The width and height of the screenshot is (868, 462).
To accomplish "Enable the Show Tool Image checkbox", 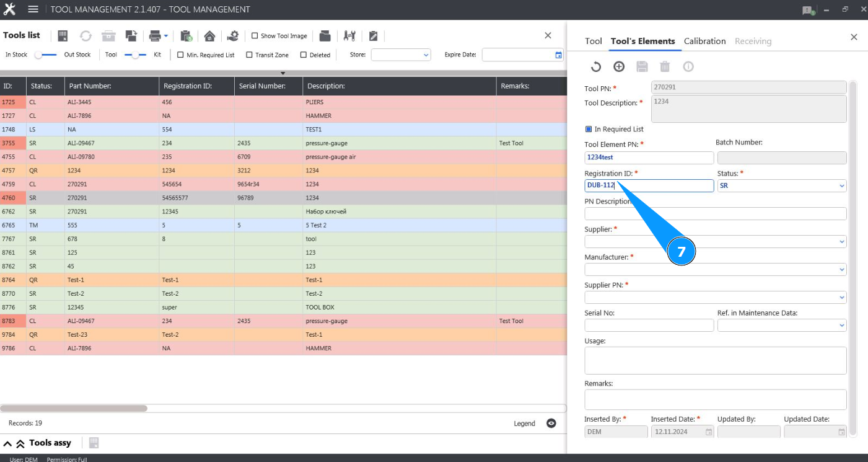I will [255, 36].
